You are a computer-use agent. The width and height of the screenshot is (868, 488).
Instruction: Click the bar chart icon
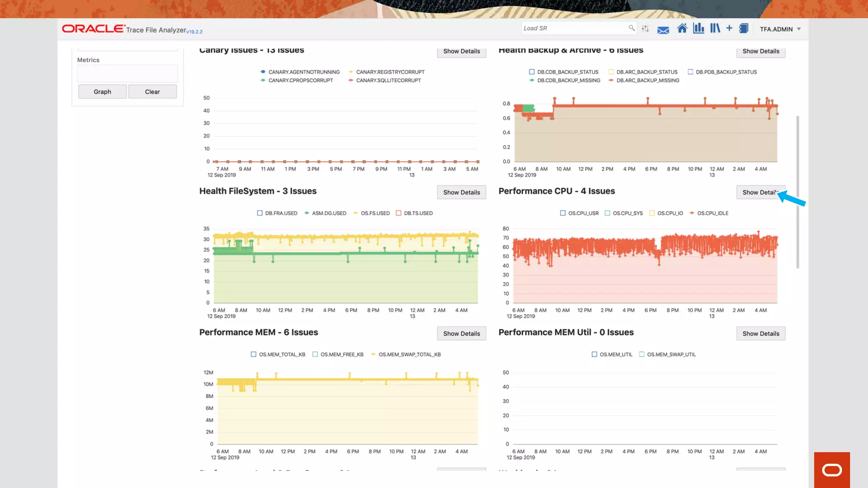[698, 28]
